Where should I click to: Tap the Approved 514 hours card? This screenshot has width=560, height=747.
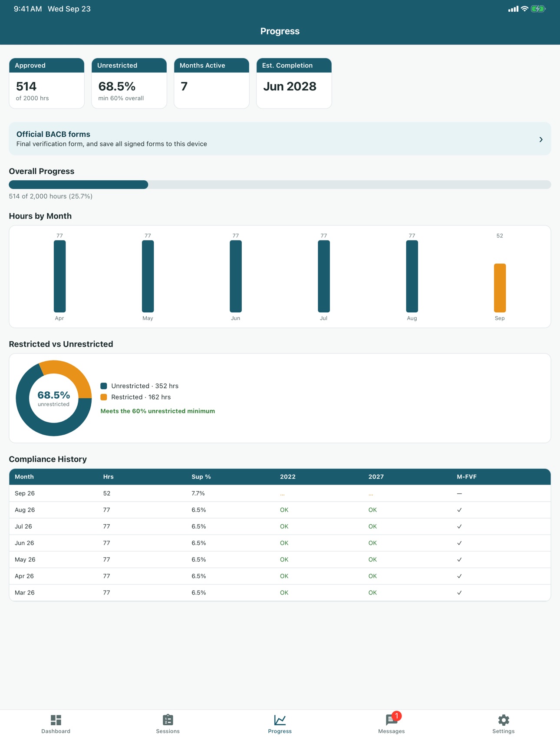47,83
